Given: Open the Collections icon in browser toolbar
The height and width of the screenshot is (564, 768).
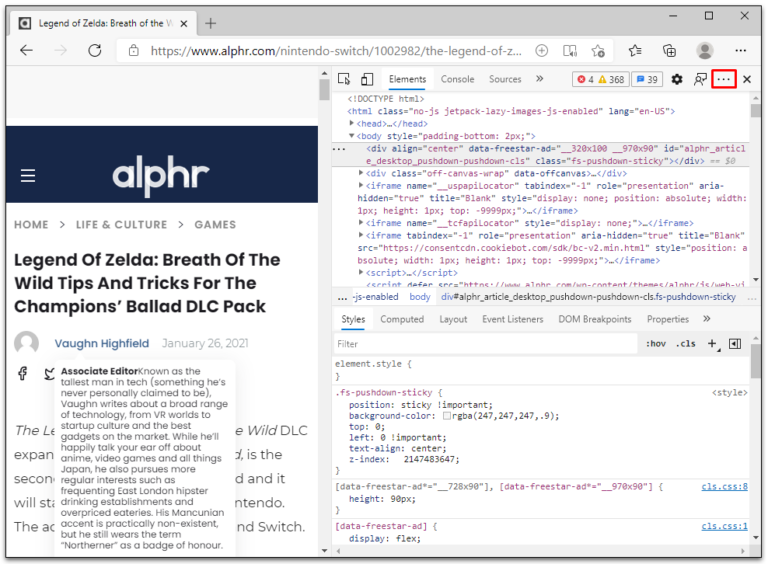Looking at the screenshot, I should [x=669, y=50].
